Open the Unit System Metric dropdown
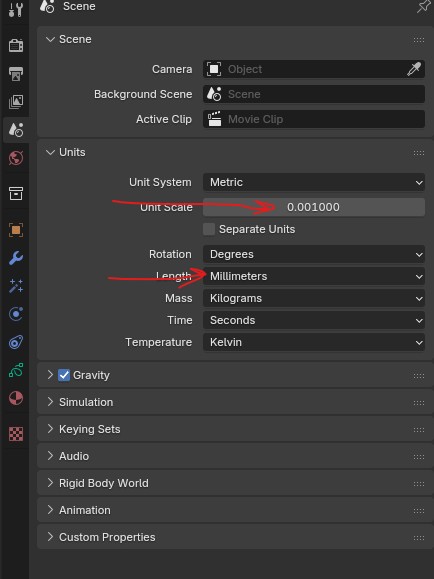 click(314, 182)
